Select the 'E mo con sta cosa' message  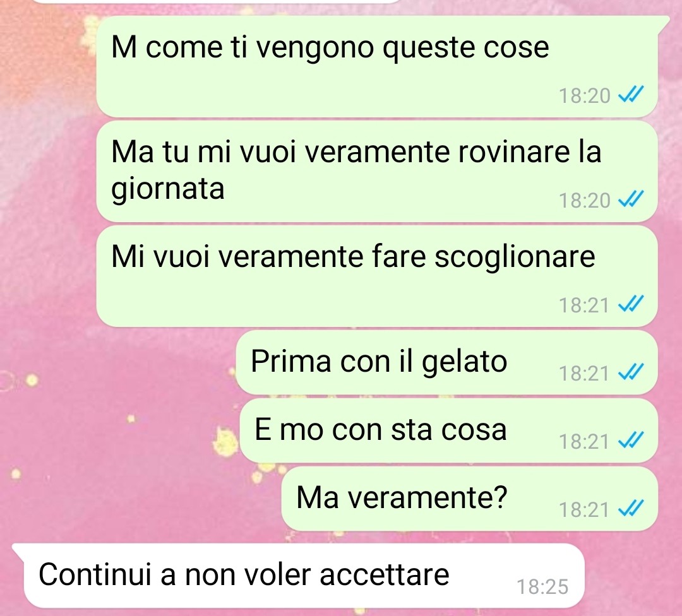click(x=448, y=431)
